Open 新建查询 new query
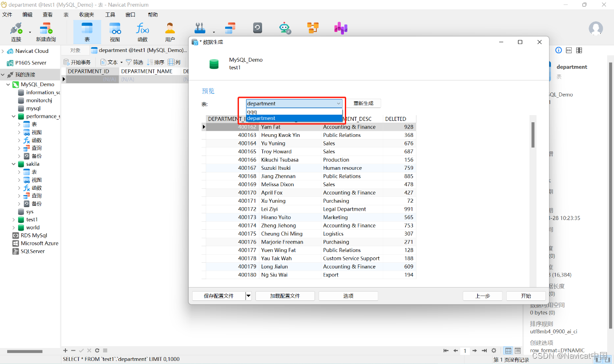 (x=46, y=32)
